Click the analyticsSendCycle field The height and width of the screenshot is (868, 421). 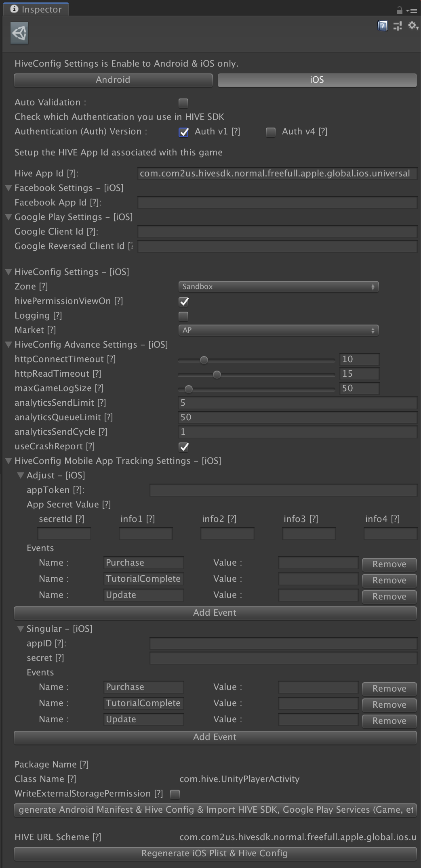[x=297, y=432]
